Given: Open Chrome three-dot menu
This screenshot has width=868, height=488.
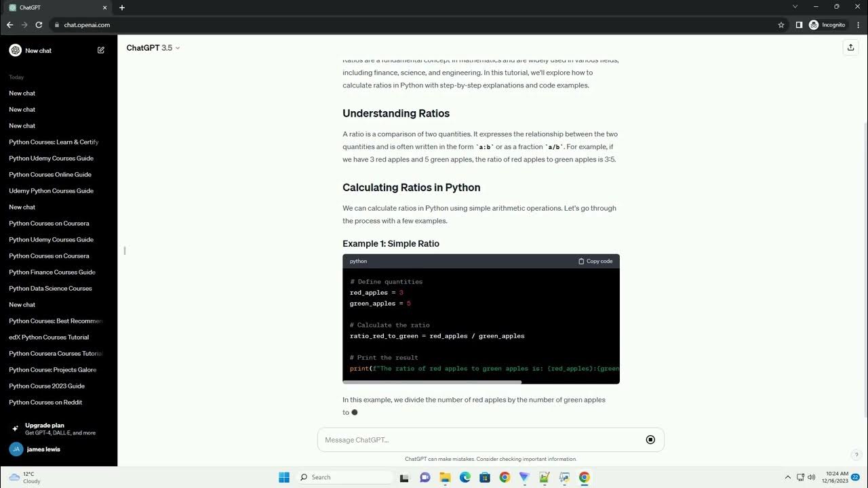Looking at the screenshot, I should coord(859,25).
